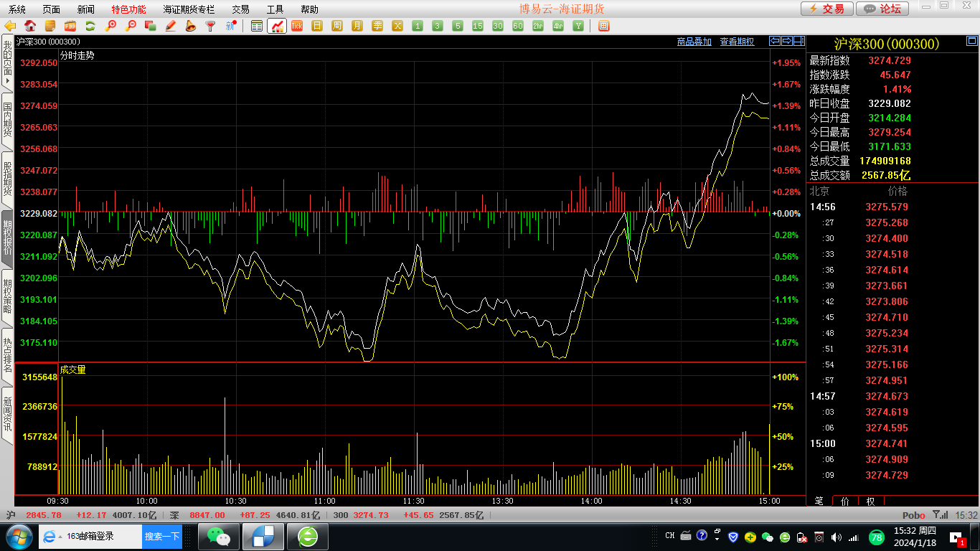Select the quarterly 季 K-line period
Viewport: 980px width, 551px height.
377,26
